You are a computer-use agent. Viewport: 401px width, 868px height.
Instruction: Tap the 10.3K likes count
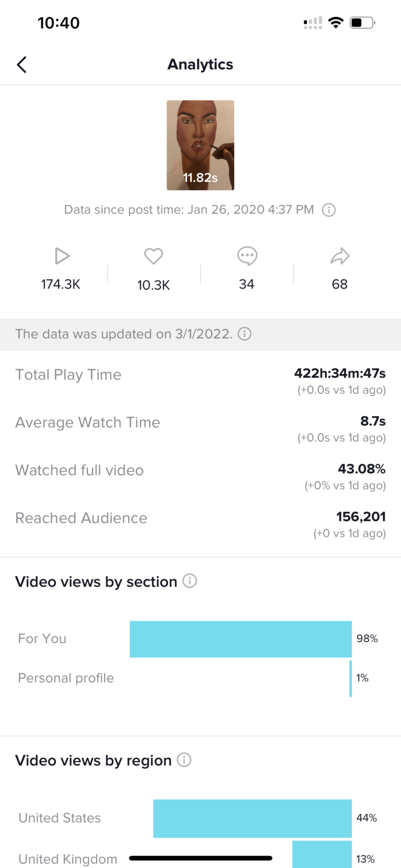click(154, 285)
